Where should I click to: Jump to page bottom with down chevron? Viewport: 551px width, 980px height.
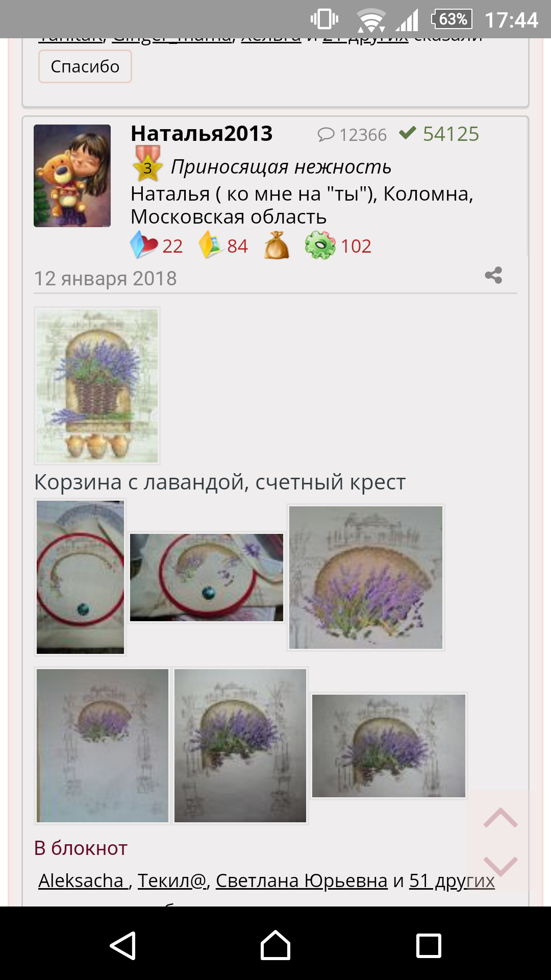click(x=500, y=867)
